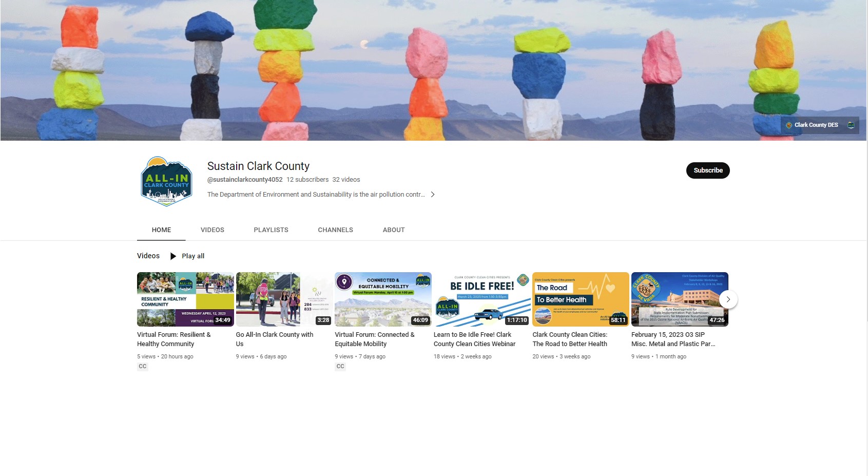Click the CC badge under Connected & Equitable video

click(340, 367)
